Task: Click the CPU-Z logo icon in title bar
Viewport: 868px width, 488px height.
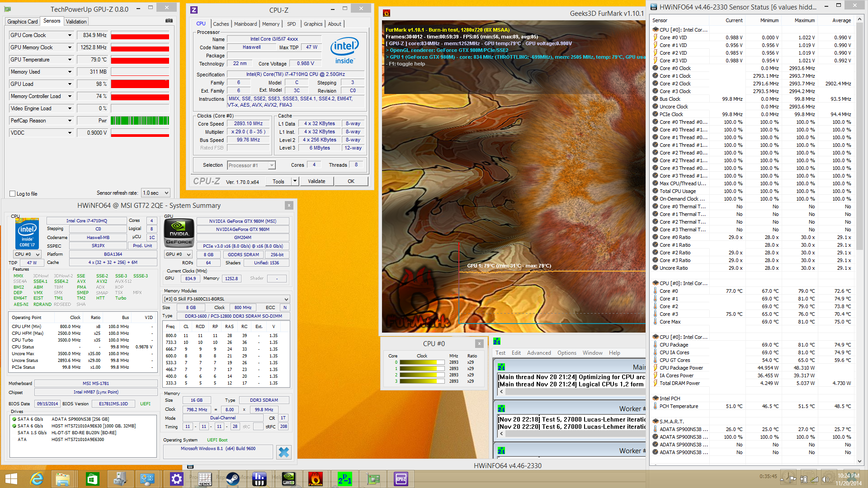Action: point(193,10)
